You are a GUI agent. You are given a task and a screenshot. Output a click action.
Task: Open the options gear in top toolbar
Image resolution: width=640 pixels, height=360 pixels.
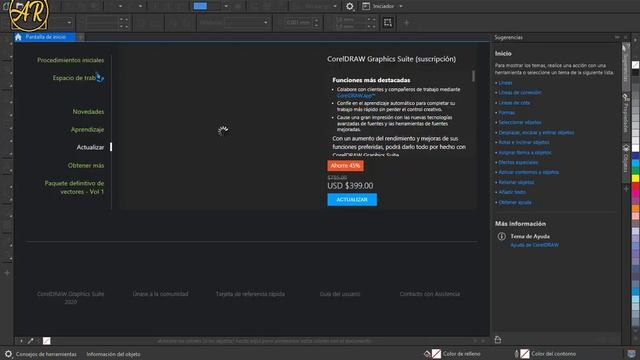click(350, 6)
